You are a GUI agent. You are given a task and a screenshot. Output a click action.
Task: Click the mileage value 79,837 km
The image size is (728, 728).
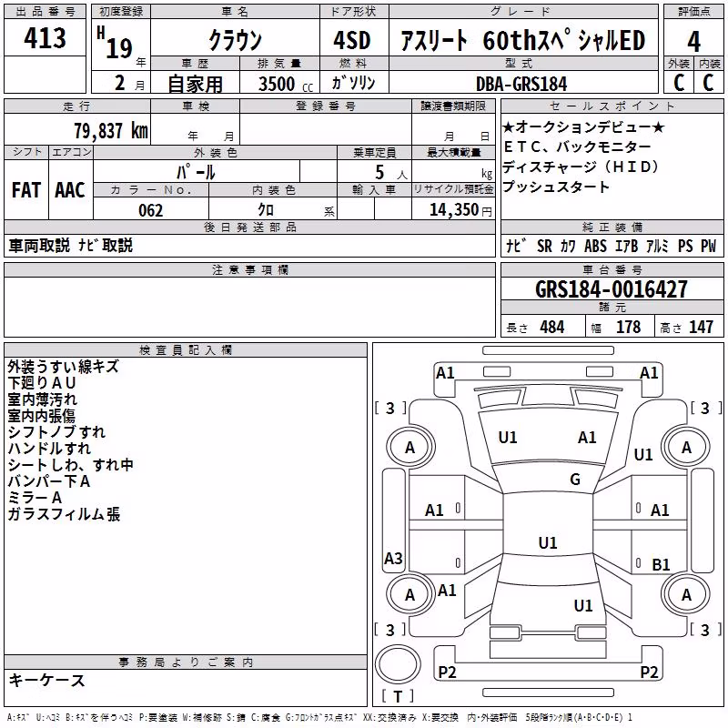[x=111, y=131]
